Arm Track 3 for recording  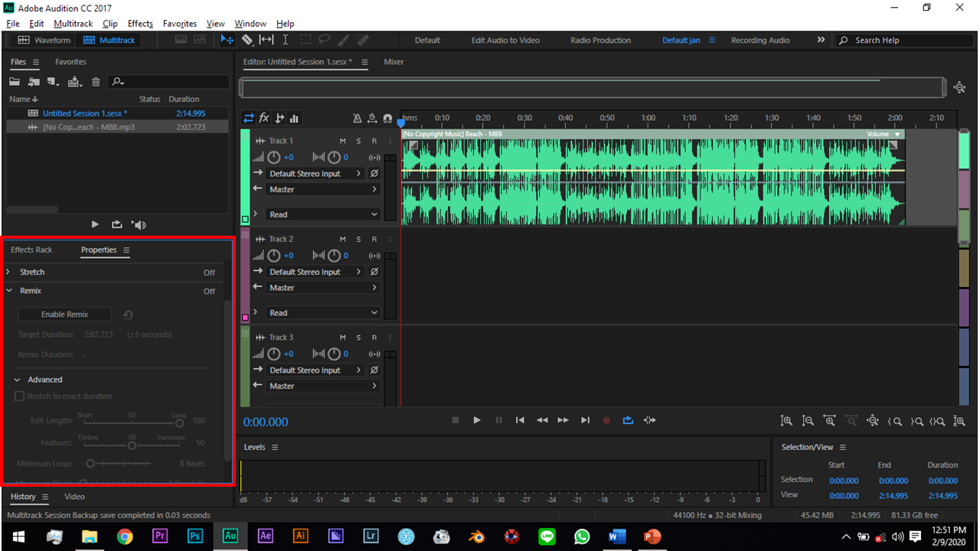(x=375, y=337)
